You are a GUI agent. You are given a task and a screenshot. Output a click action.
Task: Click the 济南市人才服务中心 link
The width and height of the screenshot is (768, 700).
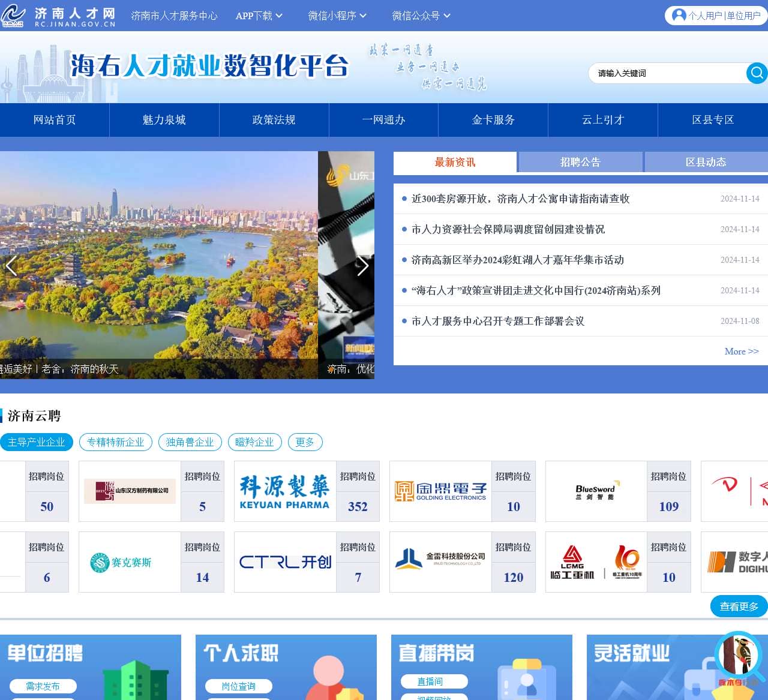174,16
